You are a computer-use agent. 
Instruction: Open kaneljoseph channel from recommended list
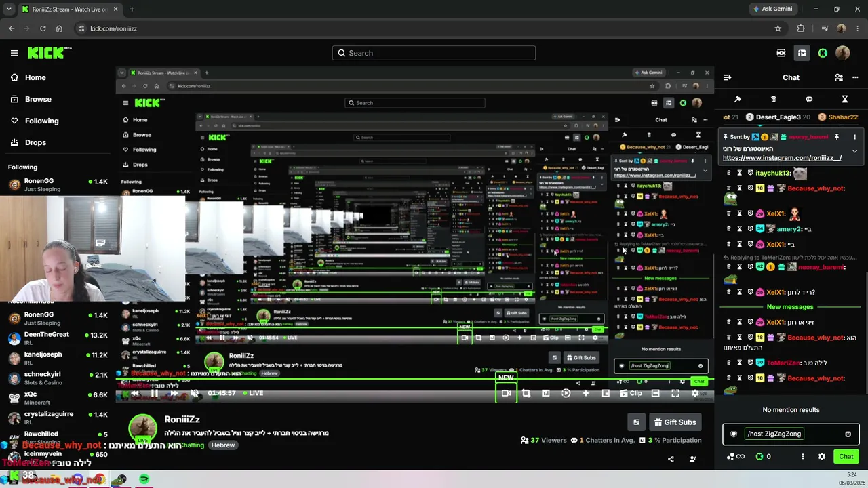click(x=58, y=359)
